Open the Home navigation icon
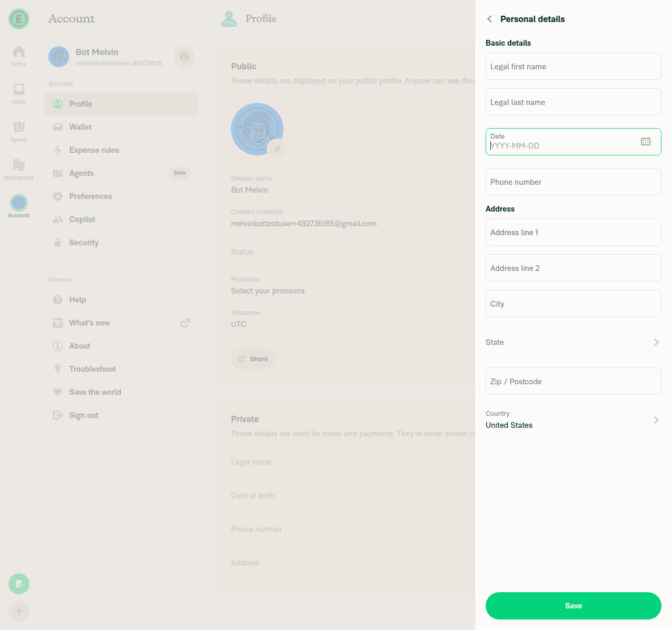Image resolution: width=672 pixels, height=630 pixels. pyautogui.click(x=19, y=56)
